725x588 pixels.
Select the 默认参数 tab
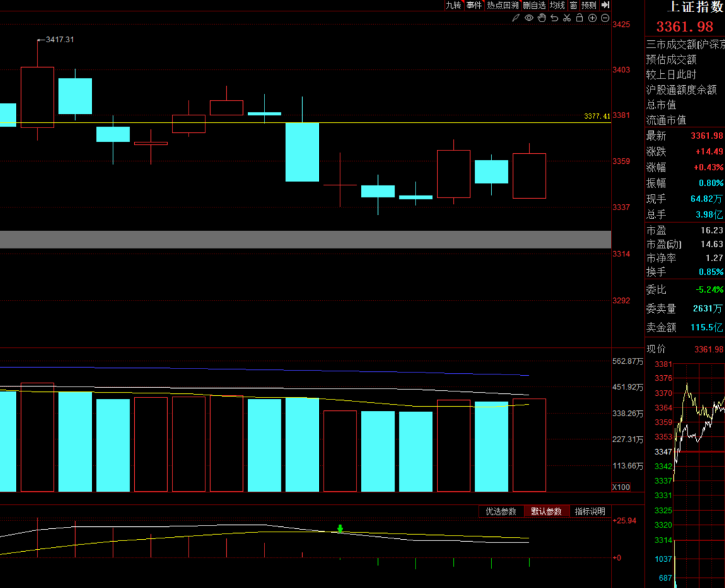pos(546,511)
